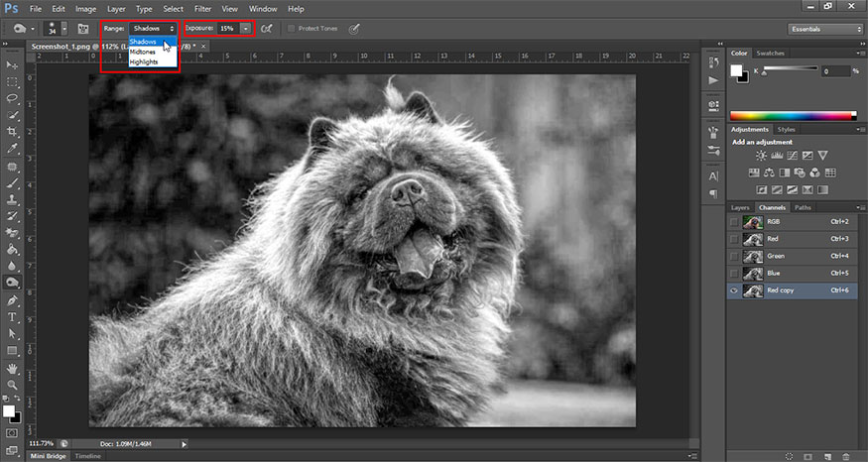
Task: Open the Filter menu
Action: [x=202, y=9]
